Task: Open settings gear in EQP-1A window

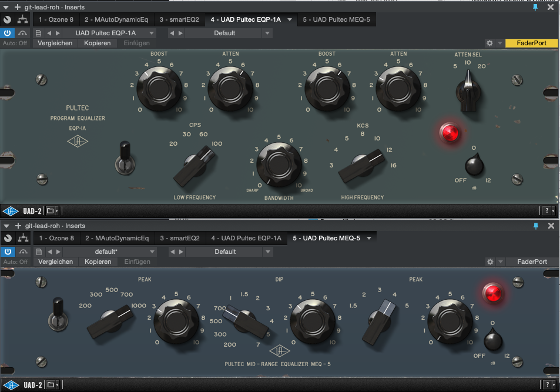Action: [489, 43]
